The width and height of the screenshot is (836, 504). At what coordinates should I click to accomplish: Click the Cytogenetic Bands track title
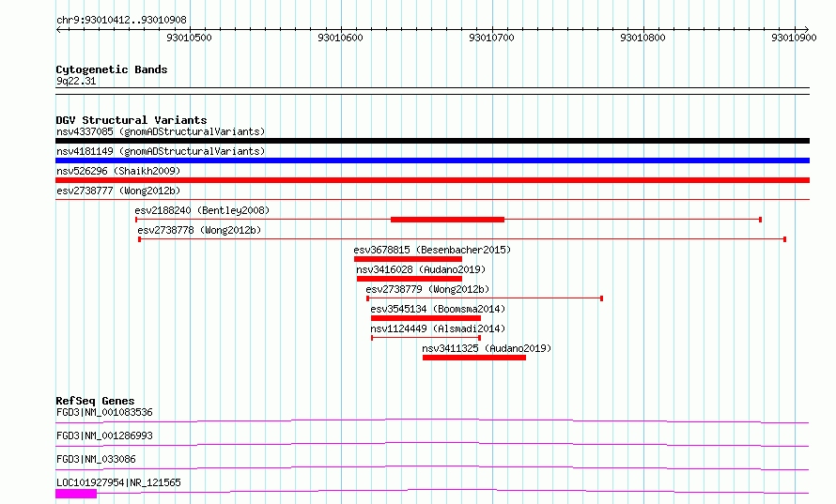pos(112,69)
